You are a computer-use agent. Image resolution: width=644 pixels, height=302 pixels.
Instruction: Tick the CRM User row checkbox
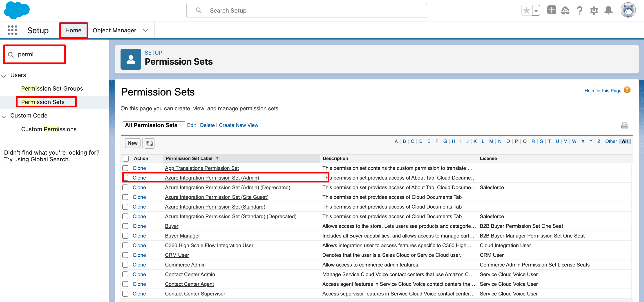point(125,255)
